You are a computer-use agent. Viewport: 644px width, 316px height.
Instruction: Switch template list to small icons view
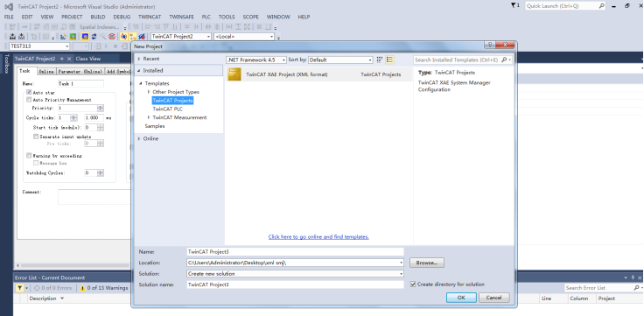(x=380, y=60)
